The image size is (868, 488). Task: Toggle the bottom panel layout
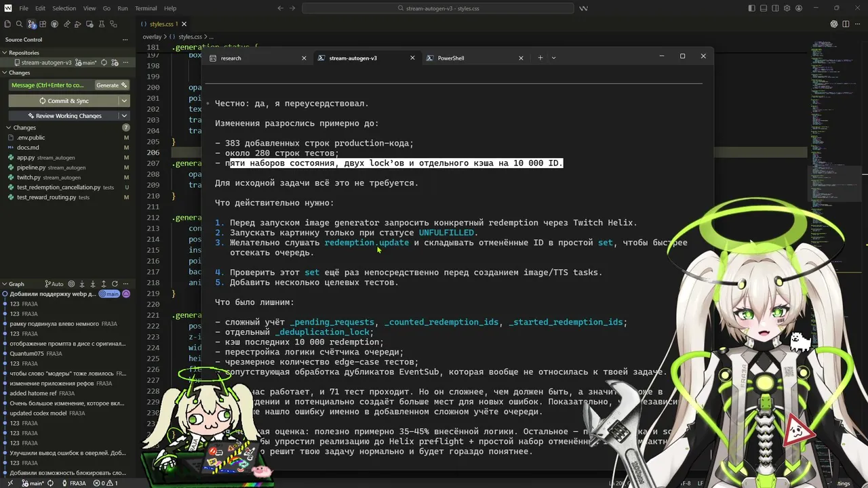[764, 8]
